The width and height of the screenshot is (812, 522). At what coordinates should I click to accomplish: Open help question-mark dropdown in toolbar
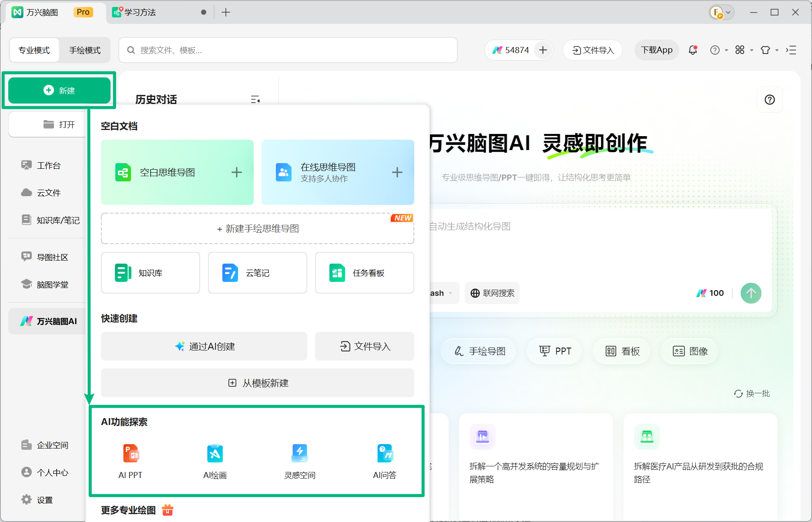point(718,50)
